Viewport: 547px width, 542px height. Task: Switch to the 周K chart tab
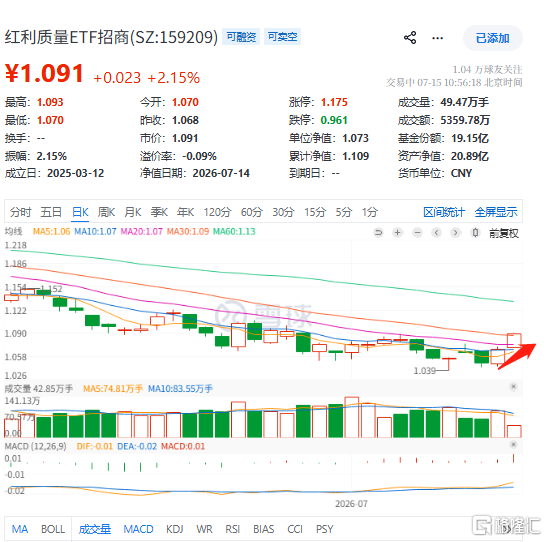106,212
